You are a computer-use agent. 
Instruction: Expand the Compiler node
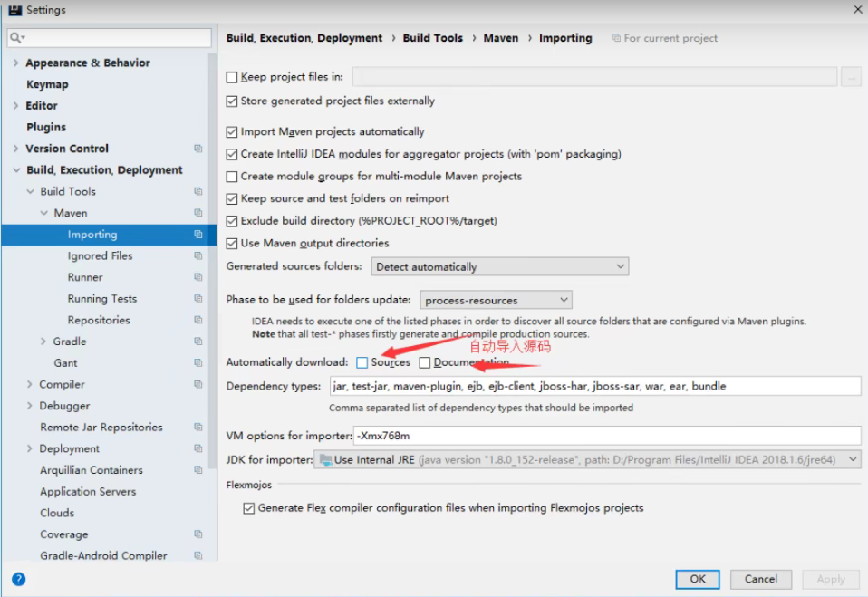click(29, 384)
